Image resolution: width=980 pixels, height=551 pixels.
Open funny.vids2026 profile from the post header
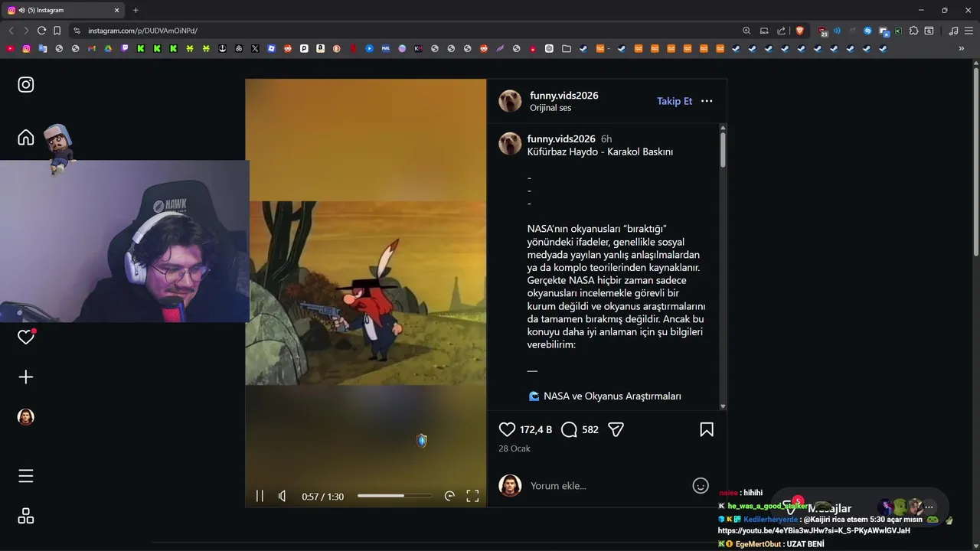click(x=564, y=96)
